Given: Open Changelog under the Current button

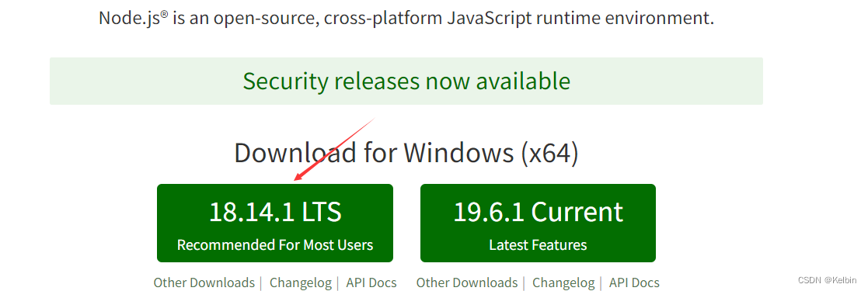Looking at the screenshot, I should point(563,282).
